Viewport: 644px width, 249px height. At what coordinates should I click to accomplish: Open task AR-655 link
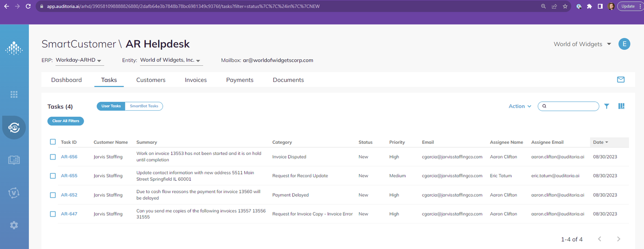[69, 176]
